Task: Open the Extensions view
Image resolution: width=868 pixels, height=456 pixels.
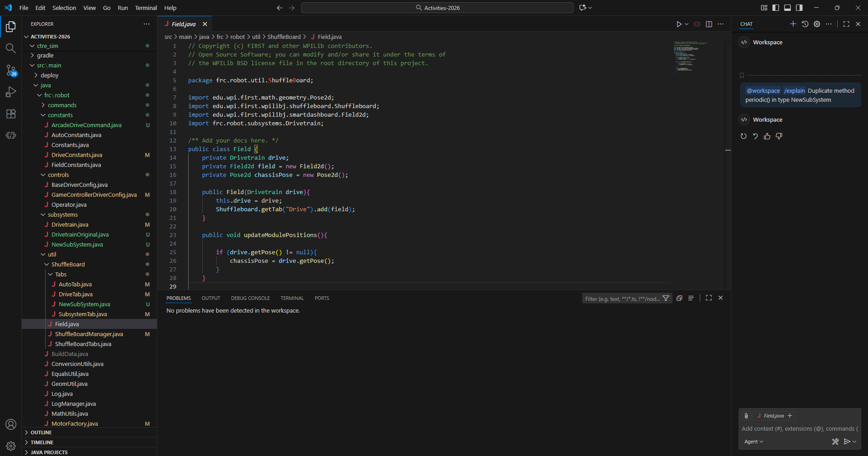Action: [11, 114]
